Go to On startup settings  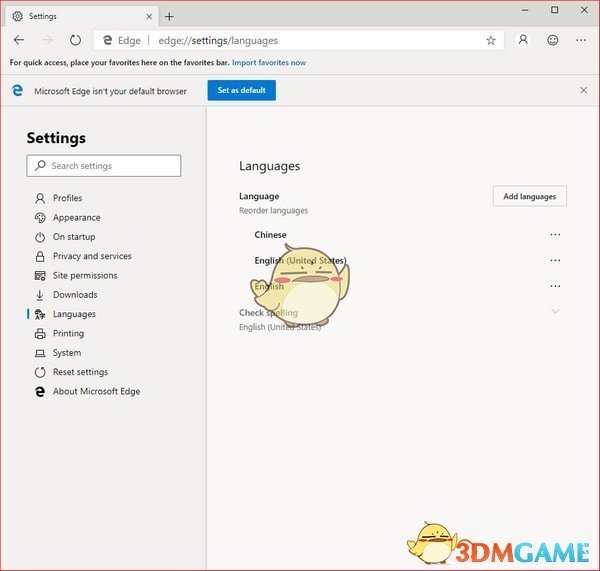74,237
